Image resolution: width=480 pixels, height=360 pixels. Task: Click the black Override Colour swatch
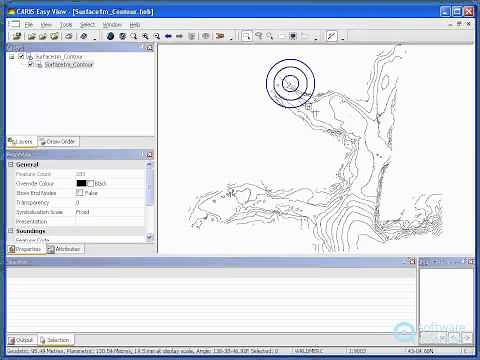(x=81, y=183)
